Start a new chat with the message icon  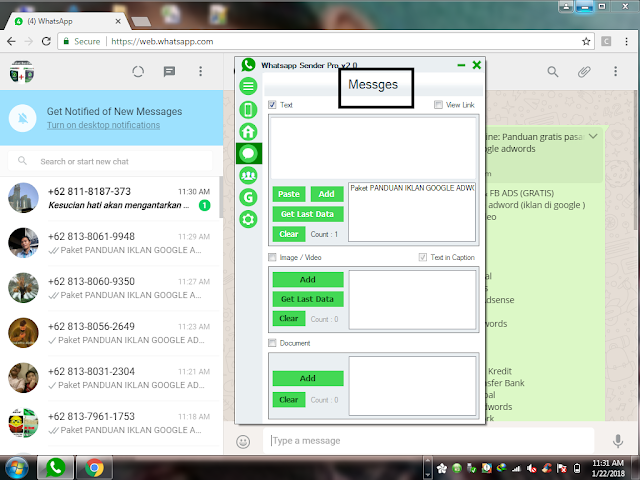pyautogui.click(x=169, y=72)
